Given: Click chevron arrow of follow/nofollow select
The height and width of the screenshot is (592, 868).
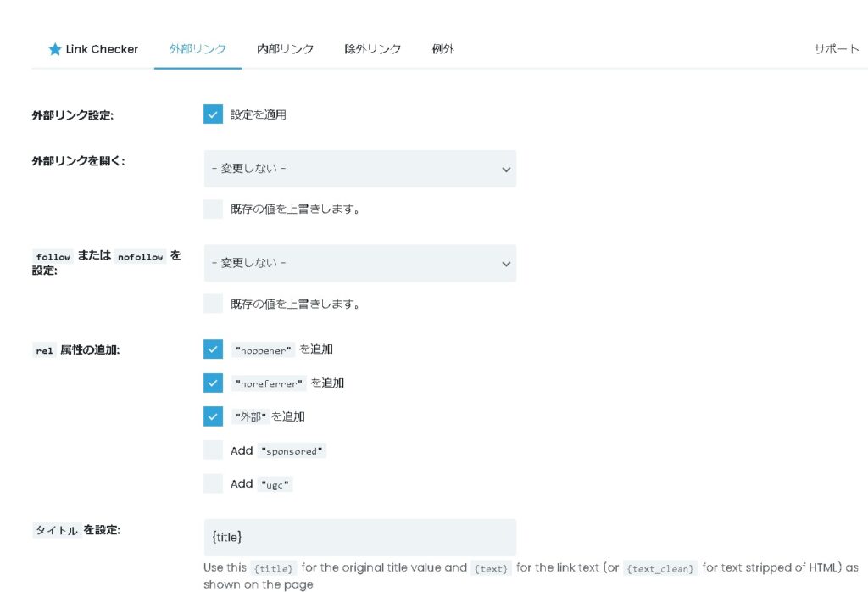Looking at the screenshot, I should pos(506,265).
